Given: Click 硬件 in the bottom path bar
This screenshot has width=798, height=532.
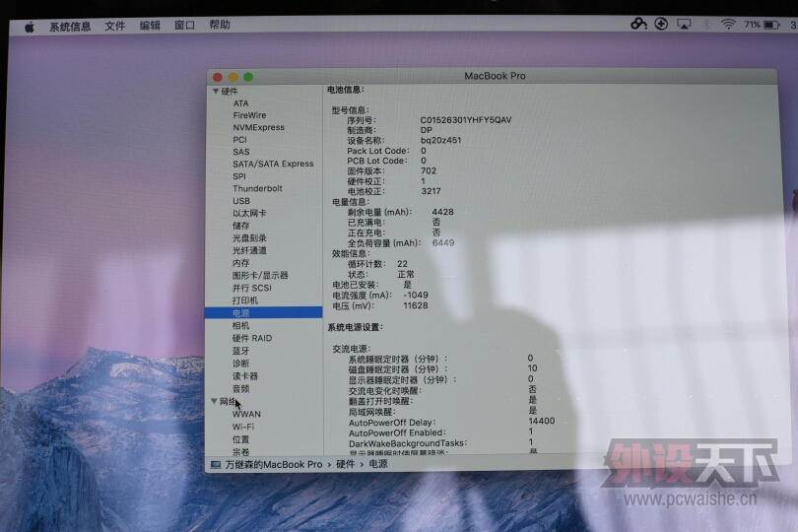Looking at the screenshot, I should point(345,464).
